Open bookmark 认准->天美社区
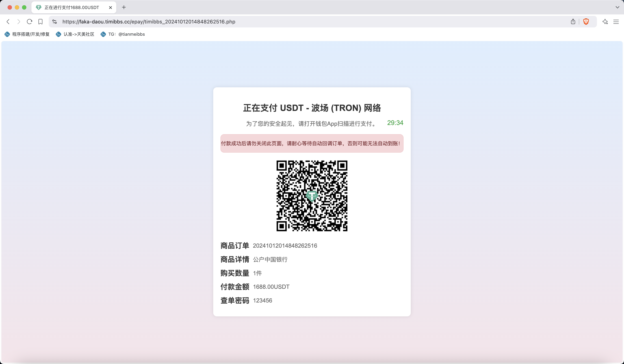The image size is (624, 364). [x=75, y=34]
